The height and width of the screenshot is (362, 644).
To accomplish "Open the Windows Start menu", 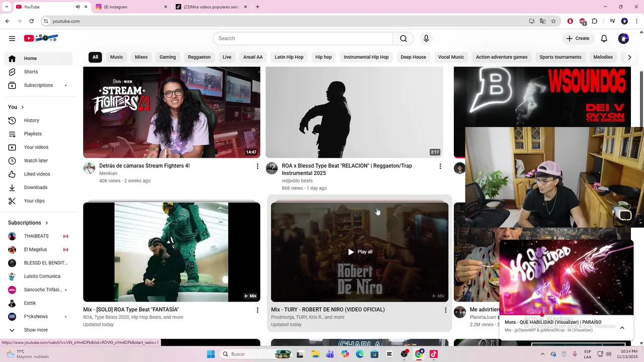I will [x=211, y=354].
